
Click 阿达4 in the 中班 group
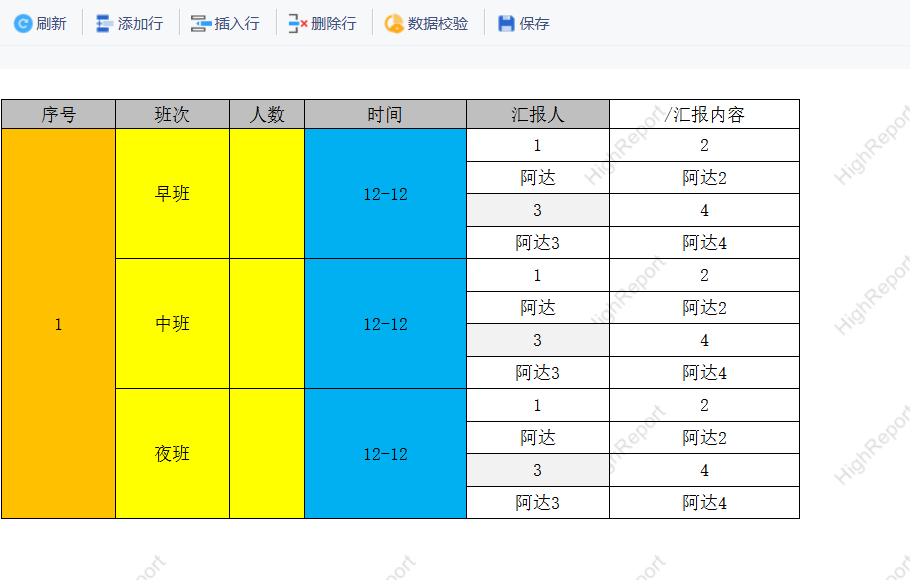tap(705, 373)
